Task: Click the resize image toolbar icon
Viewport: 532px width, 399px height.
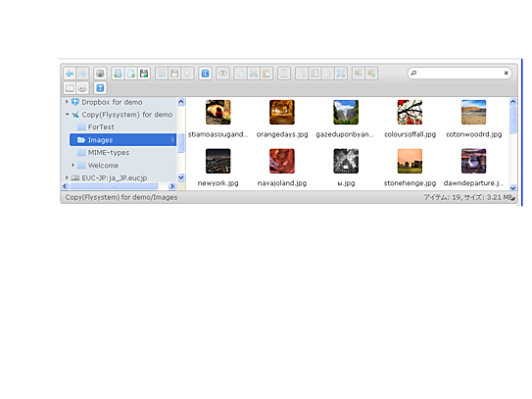Action: pyautogui.click(x=341, y=74)
